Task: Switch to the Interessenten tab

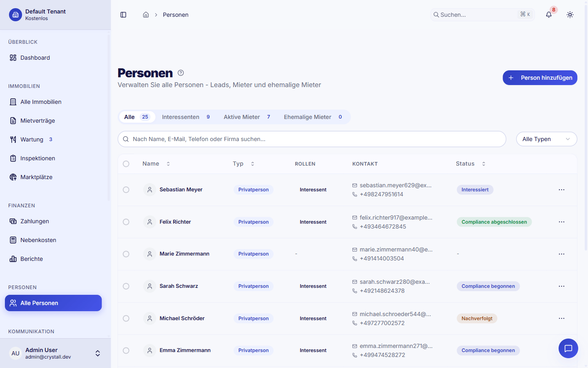Action: (x=186, y=117)
